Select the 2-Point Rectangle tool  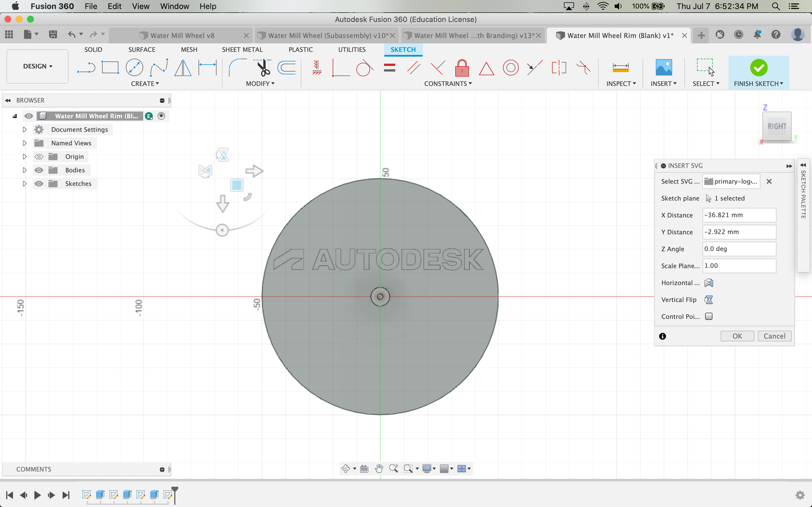pyautogui.click(x=111, y=67)
